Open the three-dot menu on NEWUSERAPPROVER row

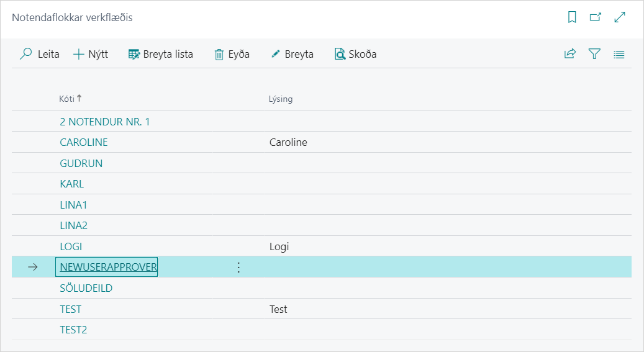[x=238, y=267]
